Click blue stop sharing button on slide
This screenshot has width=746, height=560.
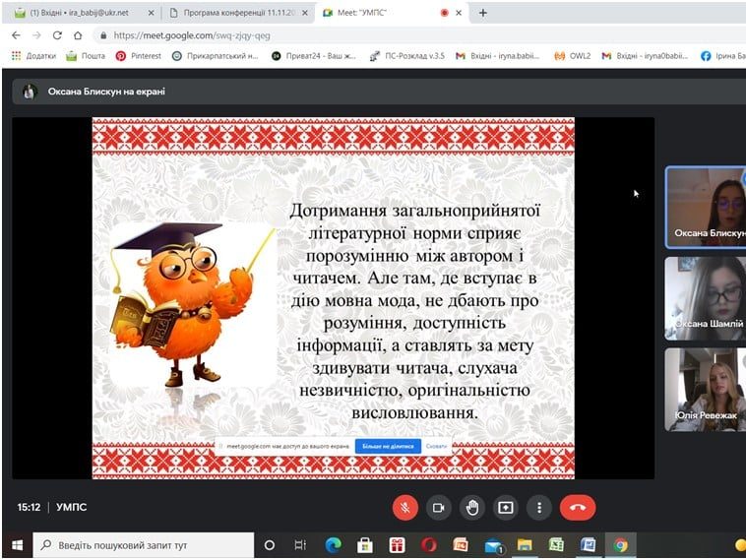tap(388, 446)
